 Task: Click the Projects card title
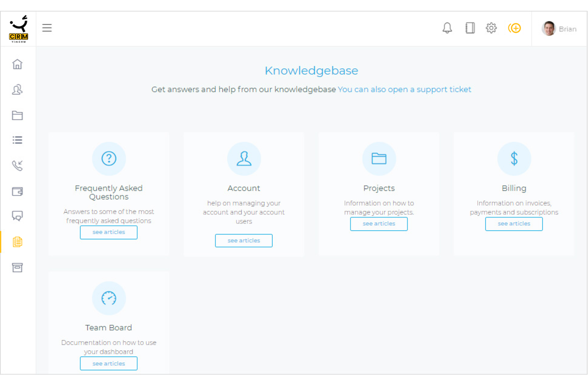click(379, 188)
